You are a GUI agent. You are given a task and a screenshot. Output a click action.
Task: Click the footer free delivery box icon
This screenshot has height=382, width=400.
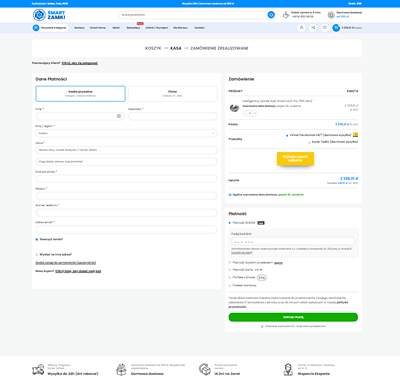pyautogui.click(x=121, y=369)
